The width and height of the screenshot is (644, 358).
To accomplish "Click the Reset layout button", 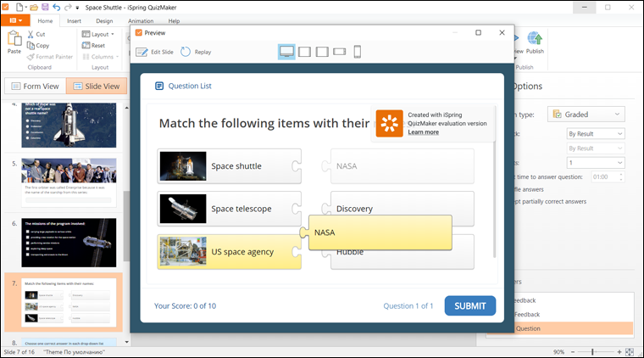I will (x=93, y=45).
